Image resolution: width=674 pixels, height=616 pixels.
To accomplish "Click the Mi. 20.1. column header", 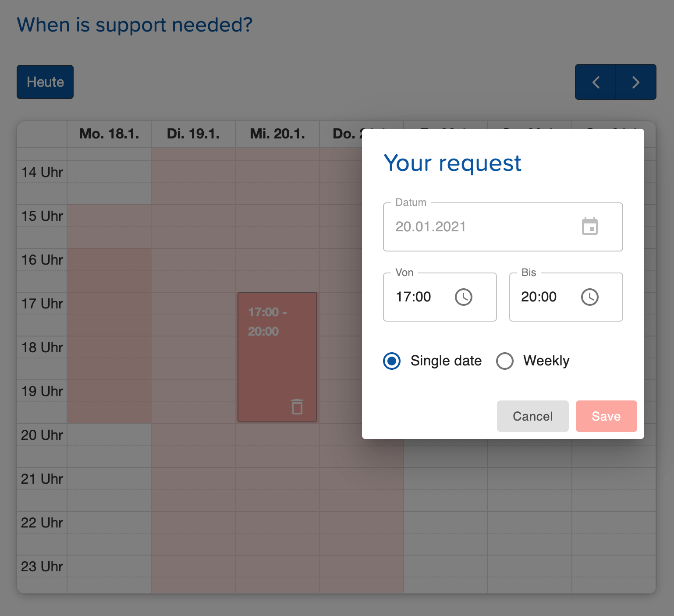I will (277, 134).
